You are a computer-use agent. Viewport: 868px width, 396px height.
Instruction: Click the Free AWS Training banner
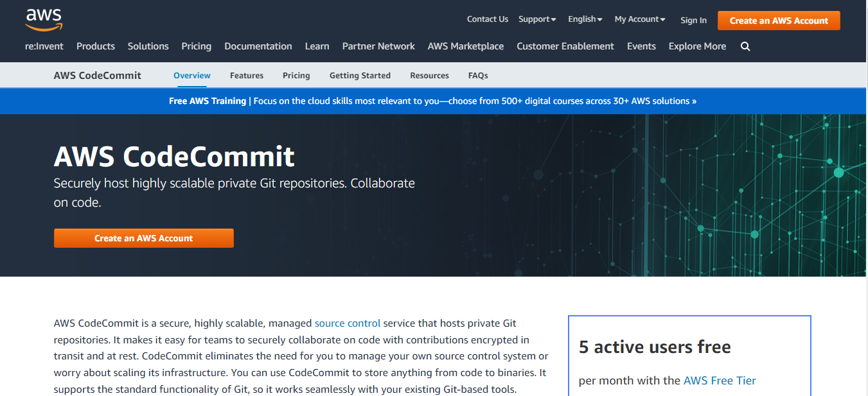point(432,101)
